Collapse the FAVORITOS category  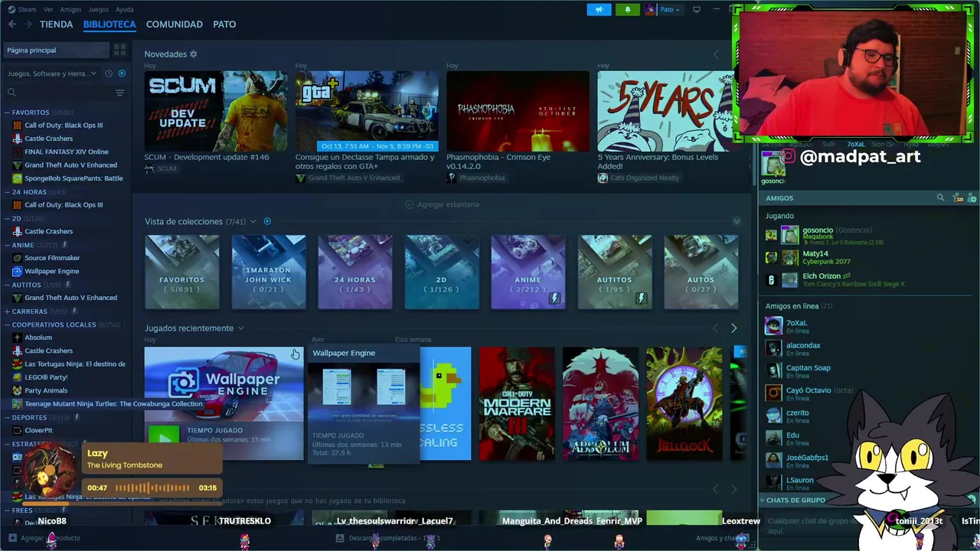[x=7, y=112]
